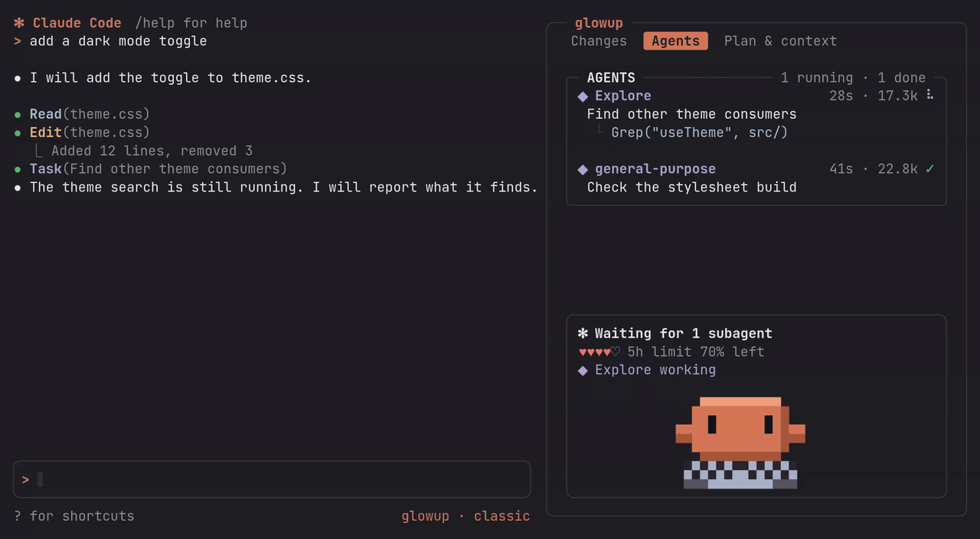Click the orange prompt caret in input box
This screenshot has height=539, width=980.
click(x=25, y=480)
